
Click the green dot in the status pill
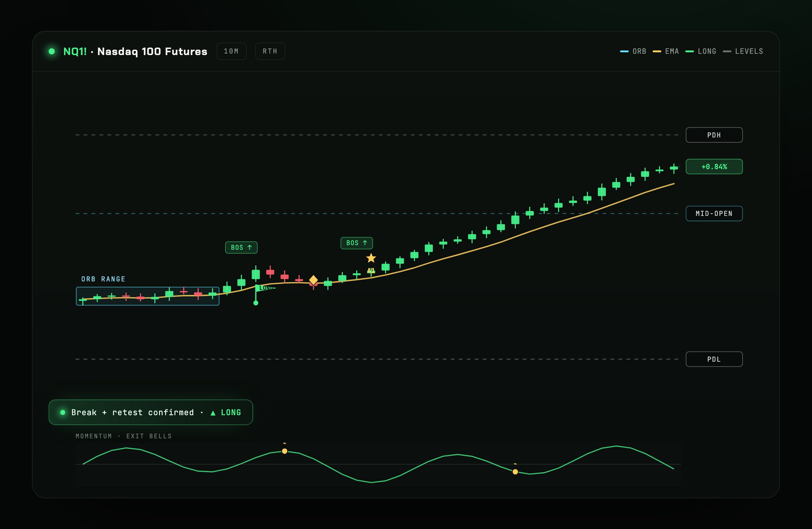[x=63, y=412]
